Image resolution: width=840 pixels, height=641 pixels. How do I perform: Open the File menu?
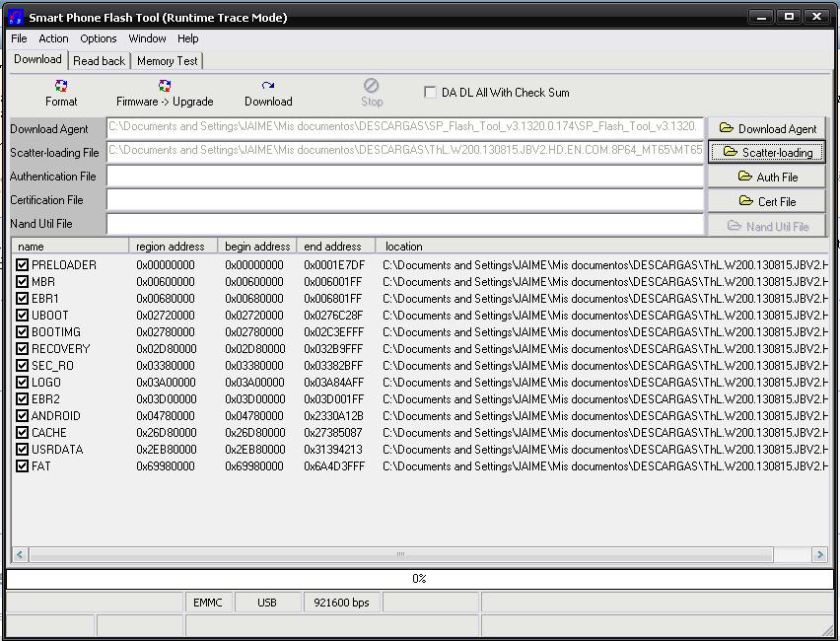click(19, 38)
